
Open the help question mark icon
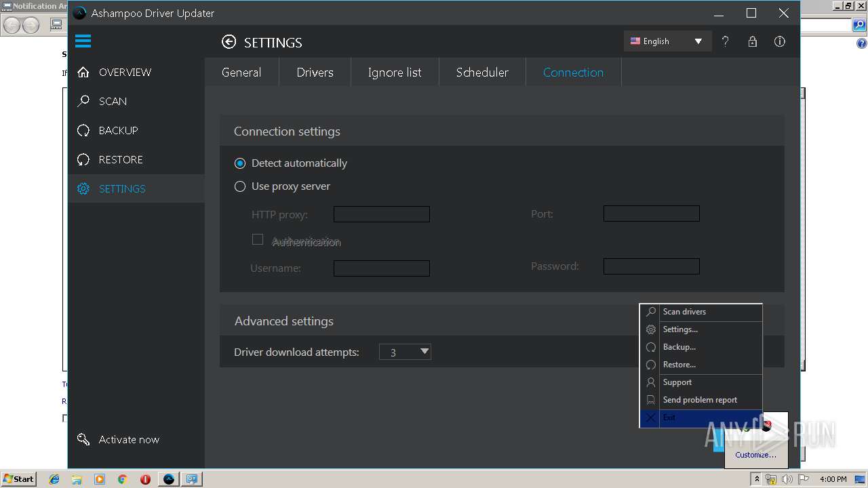[x=725, y=41]
